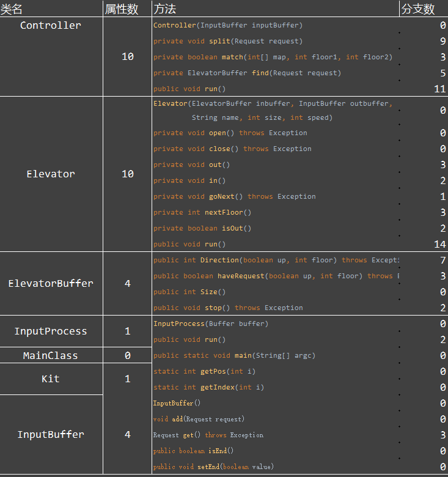Click the 分支数 column header
The image size is (448, 477).
point(418,9)
